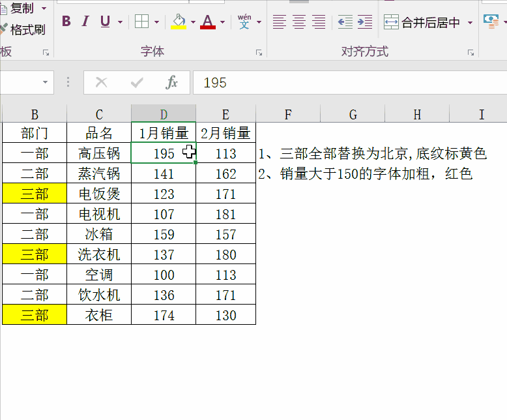Align text left
Image resolution: width=507 pixels, height=420 pixels.
click(280, 22)
